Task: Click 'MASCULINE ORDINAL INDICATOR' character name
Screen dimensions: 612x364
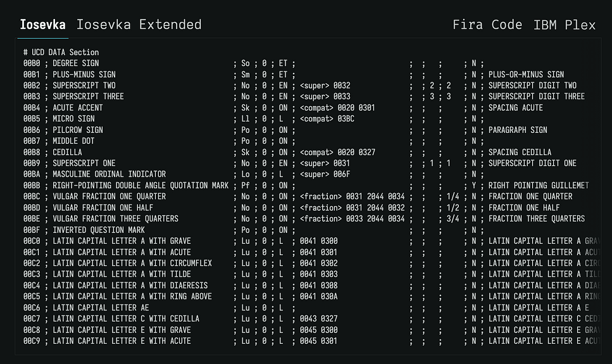Action: [x=109, y=175]
